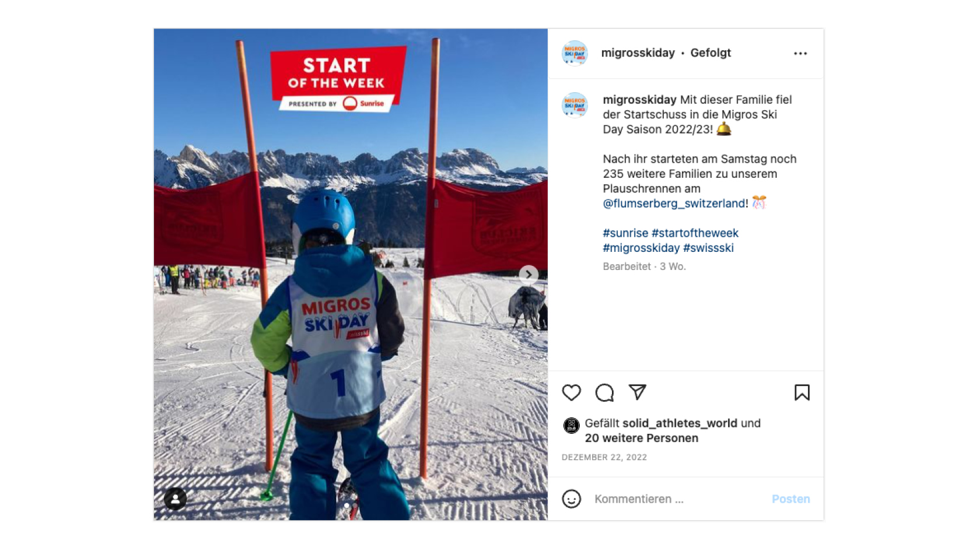Open the #migrosskiday hashtag
The image size is (980, 551).
(641, 248)
